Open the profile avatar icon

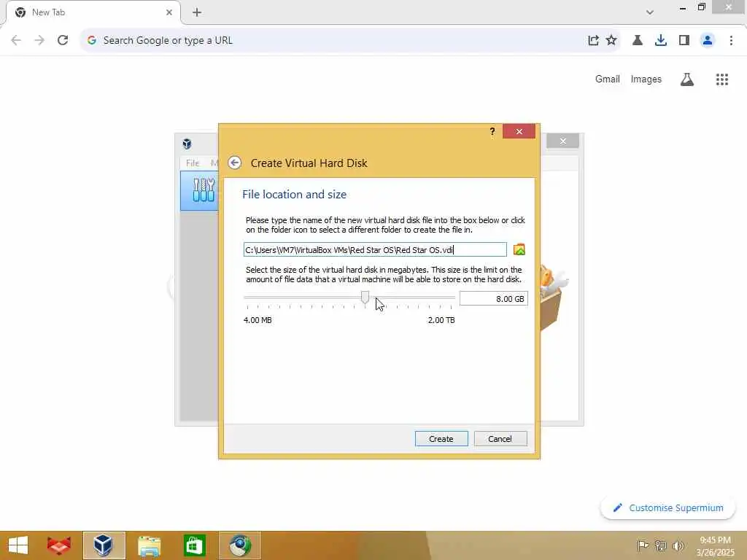[x=708, y=40]
